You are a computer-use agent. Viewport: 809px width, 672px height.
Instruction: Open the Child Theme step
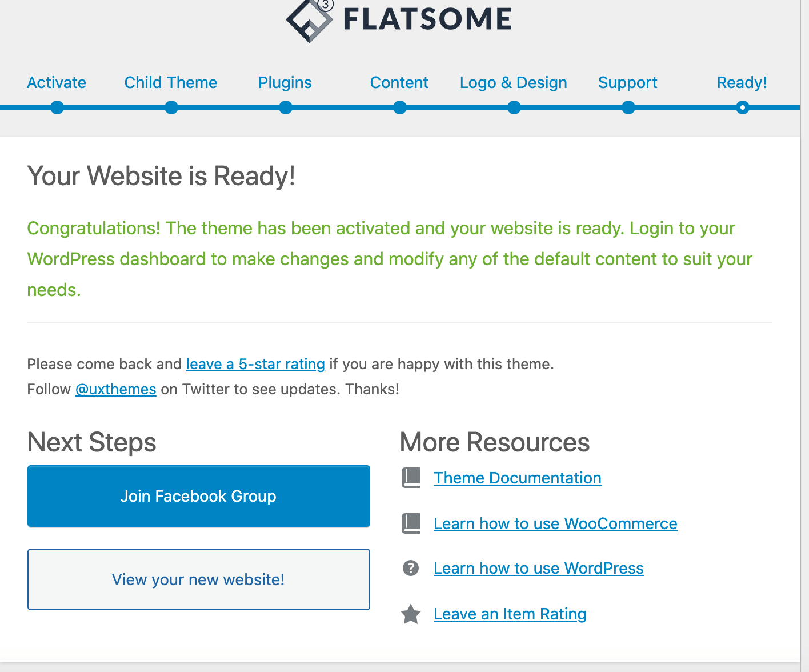[171, 83]
